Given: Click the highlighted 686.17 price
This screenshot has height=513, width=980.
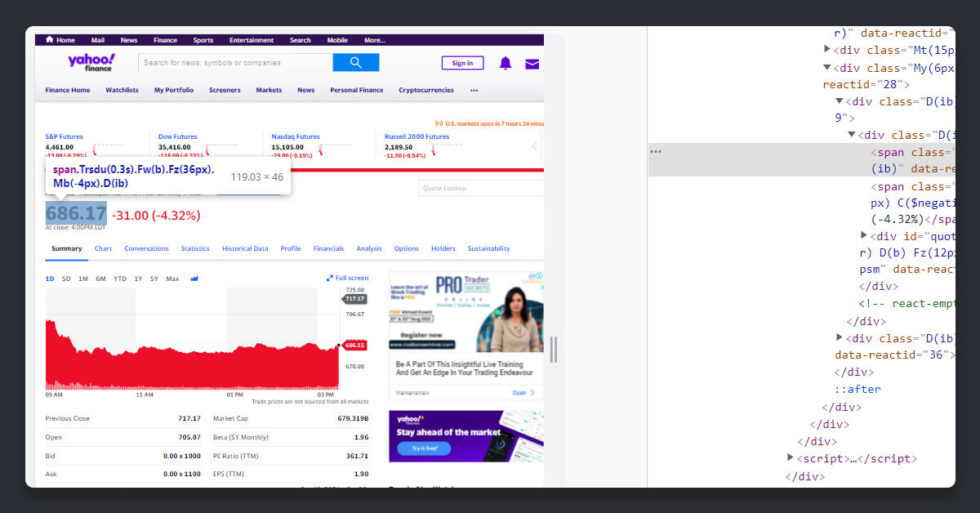Looking at the screenshot, I should coord(76,213).
